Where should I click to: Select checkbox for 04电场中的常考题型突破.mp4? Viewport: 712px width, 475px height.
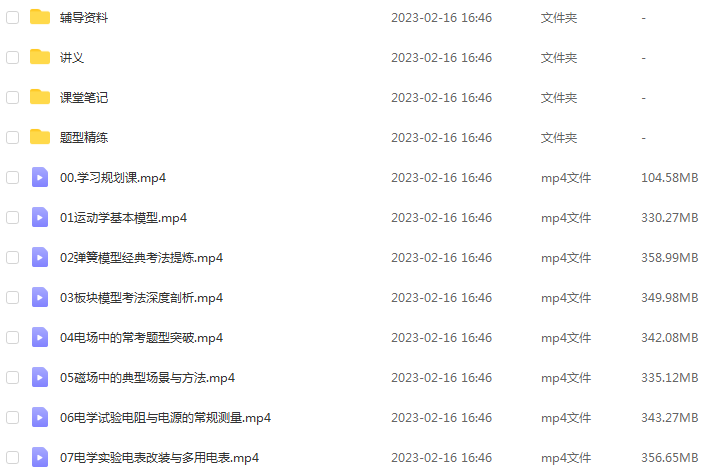point(12,337)
